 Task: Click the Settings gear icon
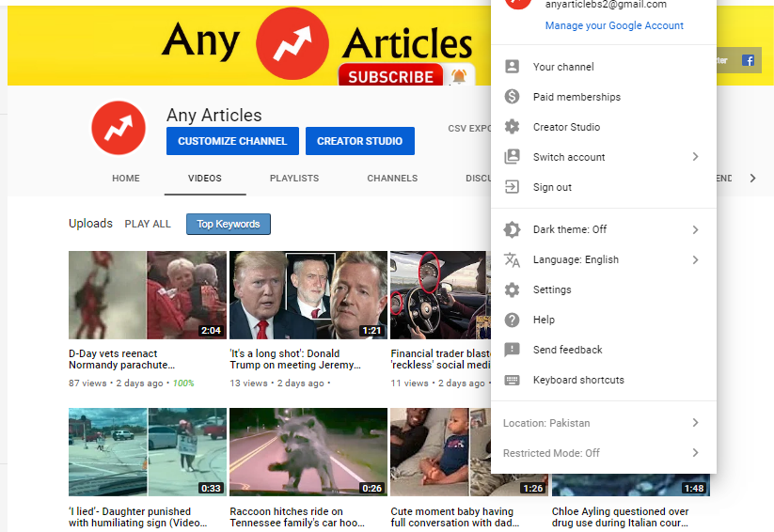[x=512, y=289]
